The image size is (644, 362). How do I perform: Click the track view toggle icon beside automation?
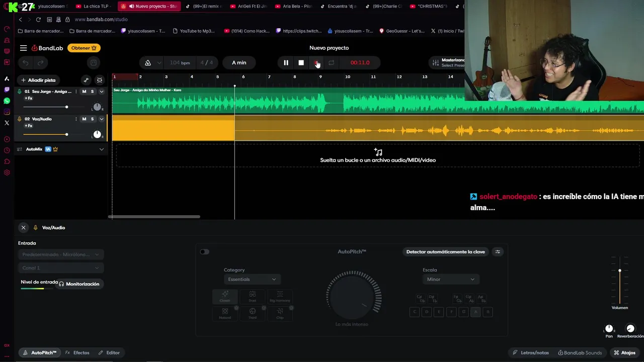[100, 80]
